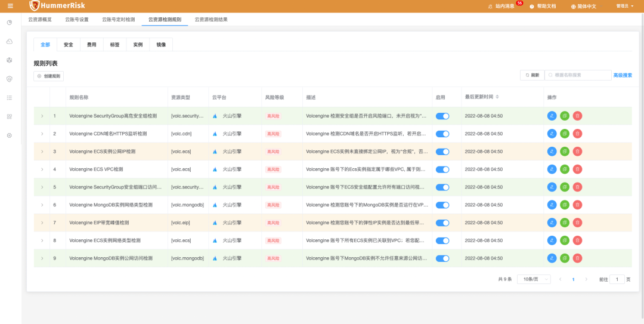Toggle enable switch for EIP带宽峰值检测
This screenshot has width=644, height=324.
[442, 223]
